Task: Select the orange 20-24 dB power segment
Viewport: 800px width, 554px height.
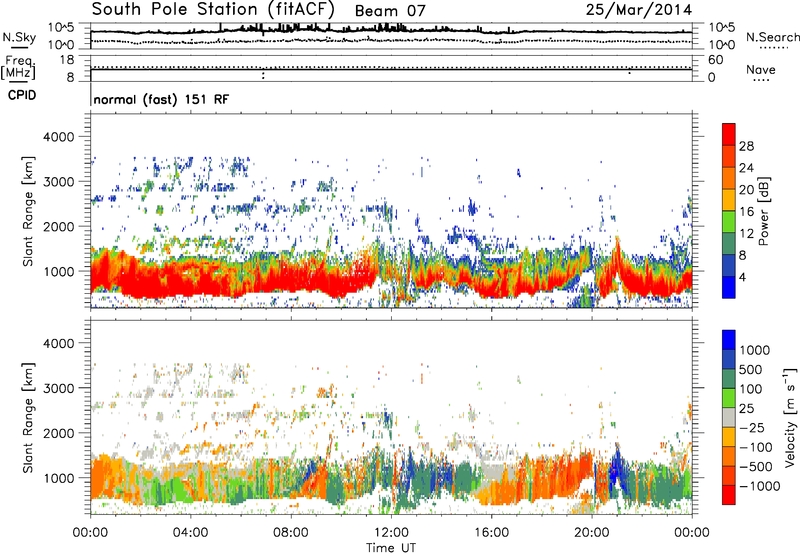Action: point(729,178)
